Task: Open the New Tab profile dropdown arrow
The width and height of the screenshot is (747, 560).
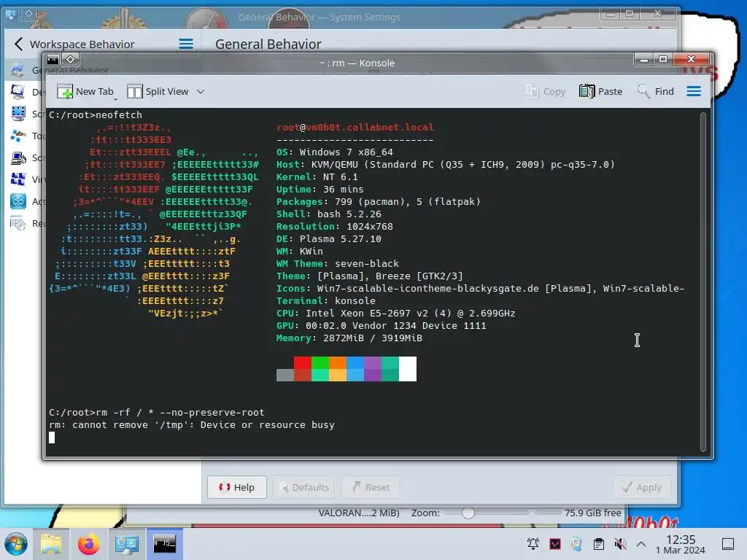Action: 116,98
